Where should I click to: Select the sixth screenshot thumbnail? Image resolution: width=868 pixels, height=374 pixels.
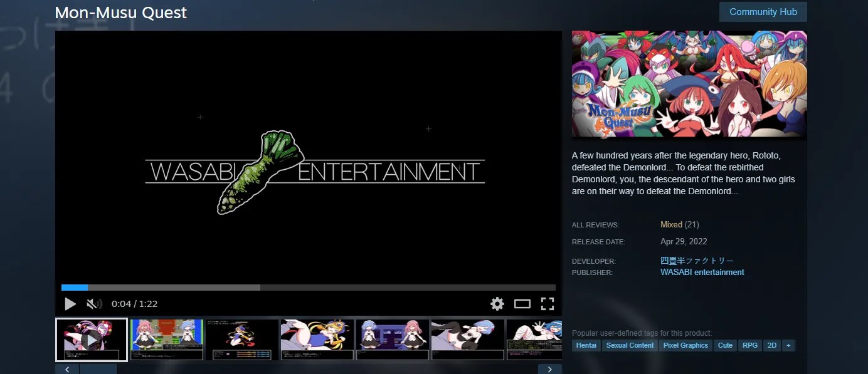(468, 340)
